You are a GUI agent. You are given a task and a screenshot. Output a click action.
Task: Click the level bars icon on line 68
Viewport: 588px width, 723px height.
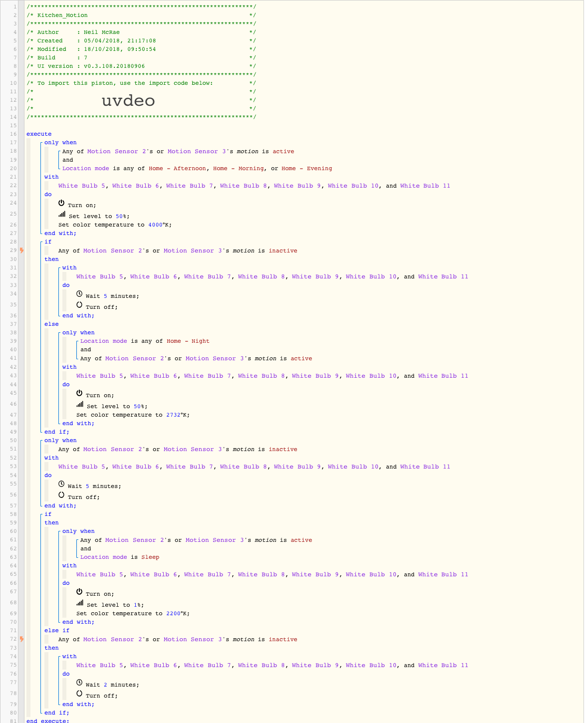tap(80, 603)
